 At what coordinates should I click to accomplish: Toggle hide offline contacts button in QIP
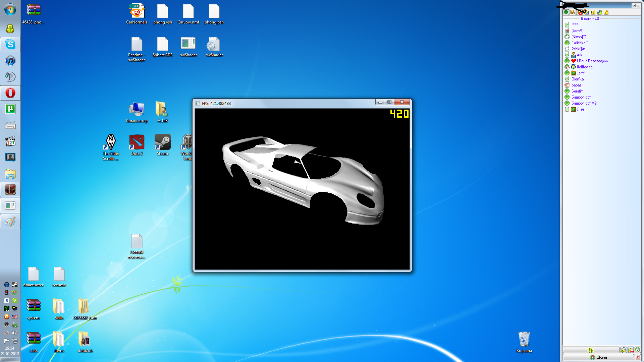tap(631, 350)
